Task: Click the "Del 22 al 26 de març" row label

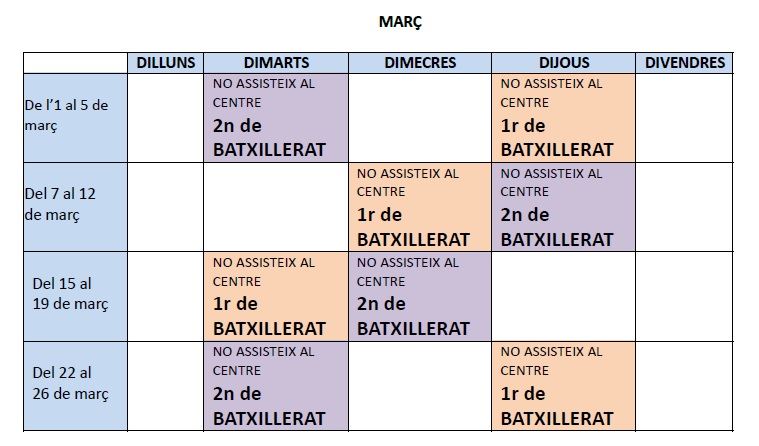Action: click(76, 385)
